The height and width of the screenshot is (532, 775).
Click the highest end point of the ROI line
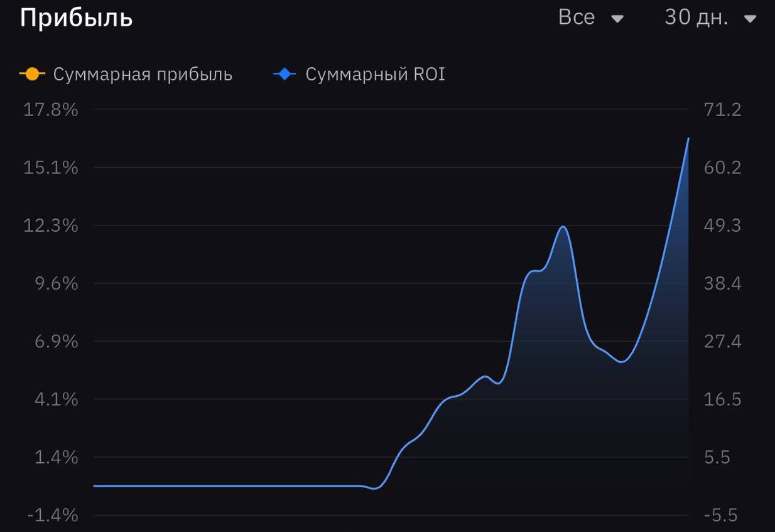(x=688, y=138)
